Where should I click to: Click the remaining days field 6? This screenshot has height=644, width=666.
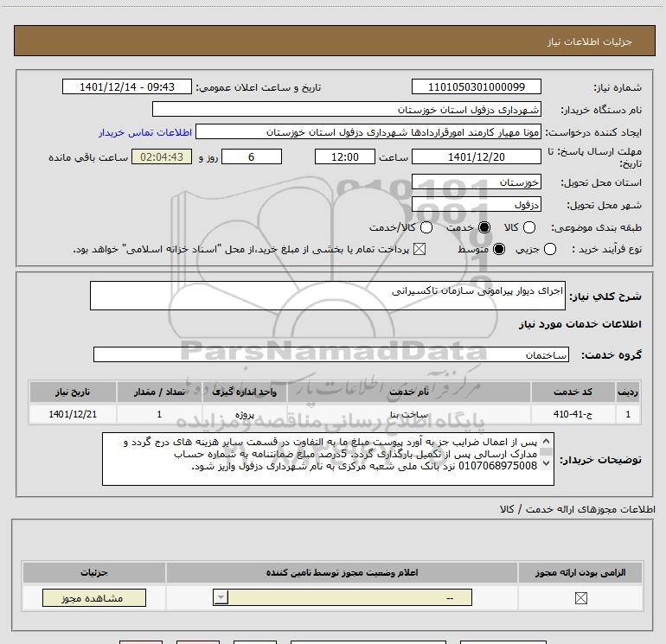(252, 156)
